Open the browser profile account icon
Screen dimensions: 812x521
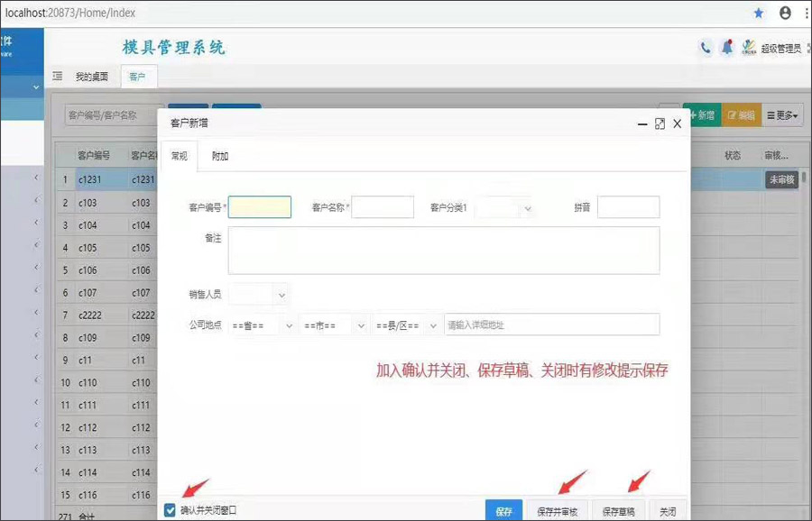[785, 13]
